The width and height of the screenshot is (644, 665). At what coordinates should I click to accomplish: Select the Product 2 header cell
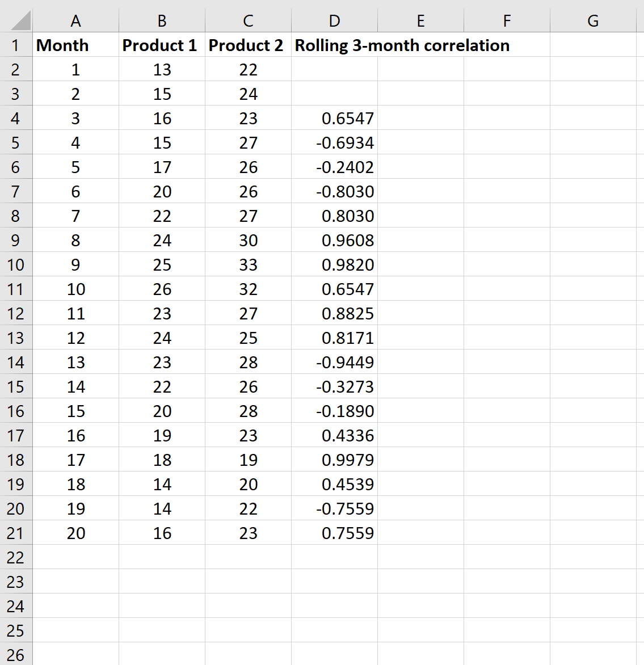click(247, 45)
